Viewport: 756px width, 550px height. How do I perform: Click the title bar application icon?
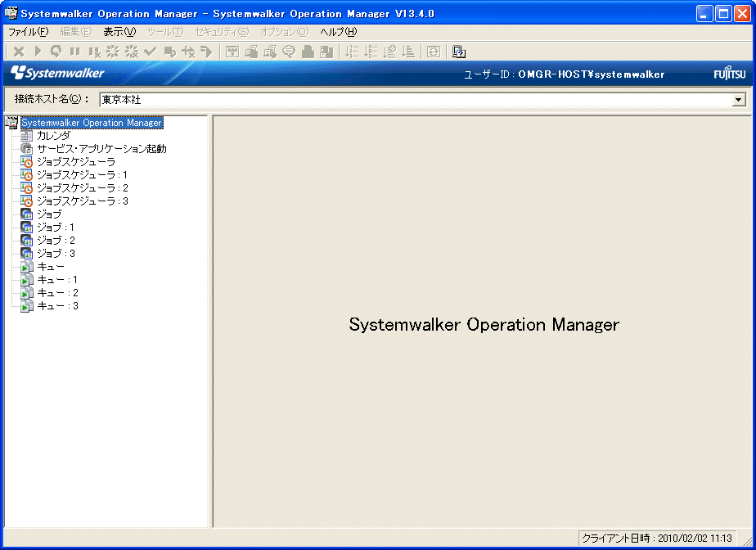11,14
